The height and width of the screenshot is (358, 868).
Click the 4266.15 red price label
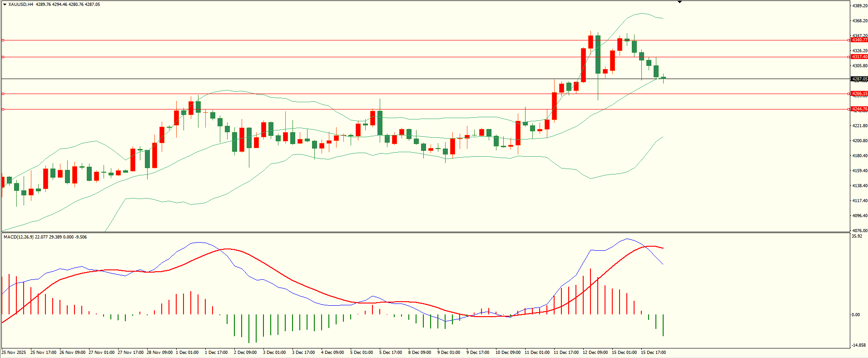(859, 94)
